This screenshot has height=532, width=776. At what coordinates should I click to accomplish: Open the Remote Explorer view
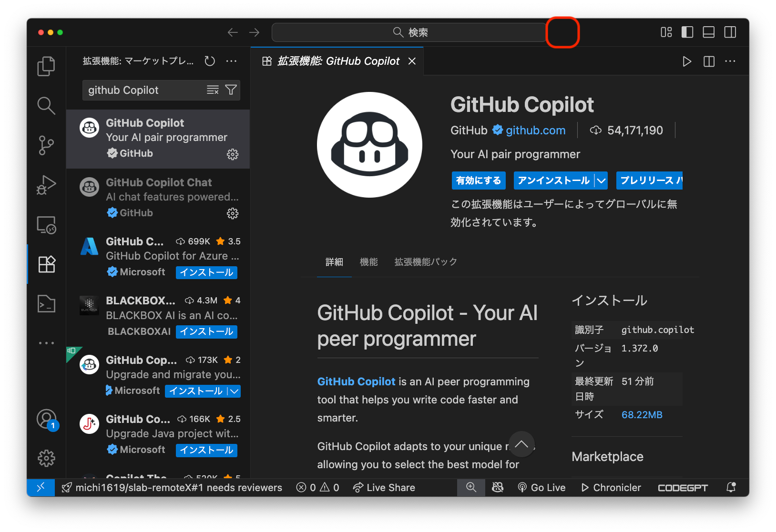coord(46,225)
